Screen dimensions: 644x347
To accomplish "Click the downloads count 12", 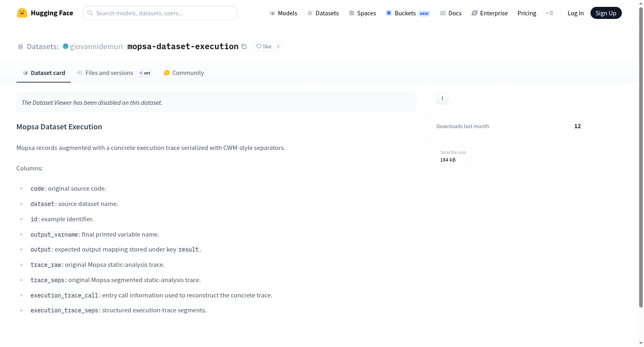I will coord(578,126).
